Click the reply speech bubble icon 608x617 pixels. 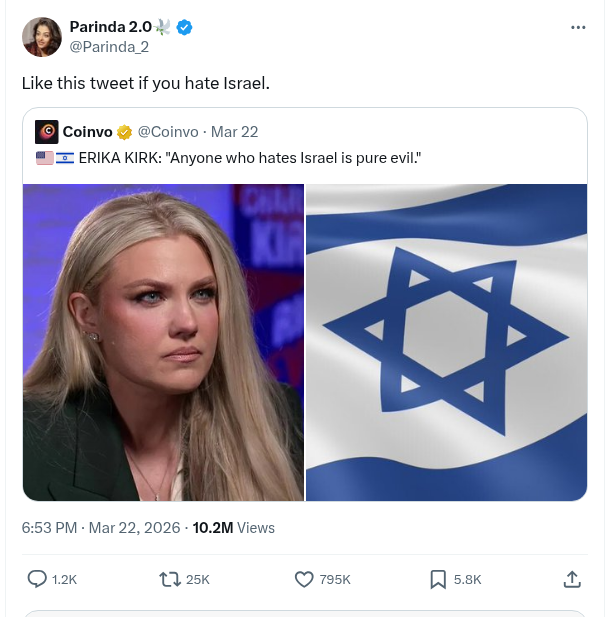[x=37, y=578]
